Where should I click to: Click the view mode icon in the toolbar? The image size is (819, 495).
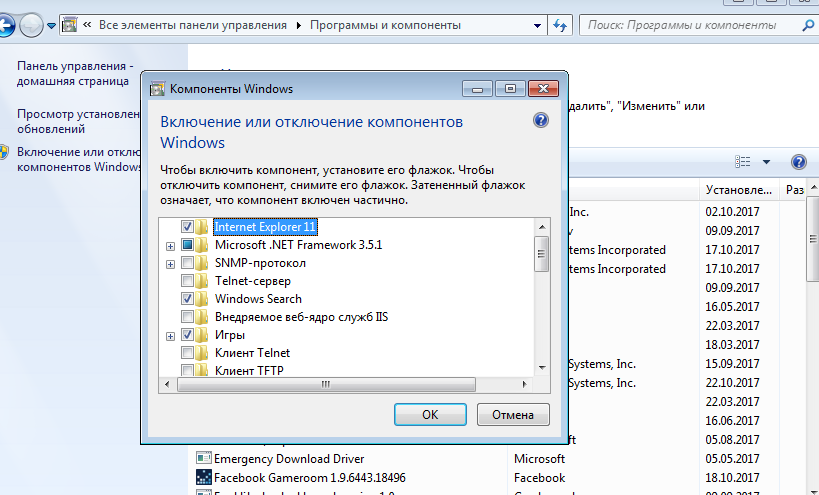click(742, 162)
